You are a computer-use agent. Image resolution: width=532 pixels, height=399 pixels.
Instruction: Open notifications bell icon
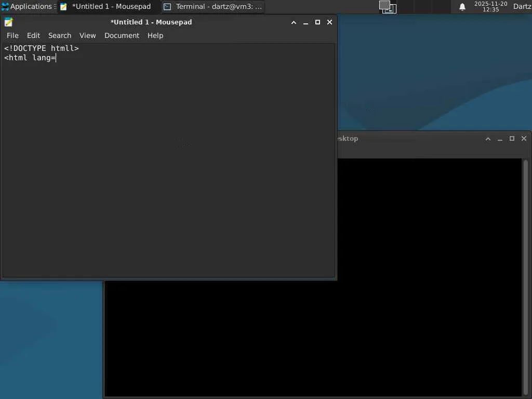click(462, 7)
